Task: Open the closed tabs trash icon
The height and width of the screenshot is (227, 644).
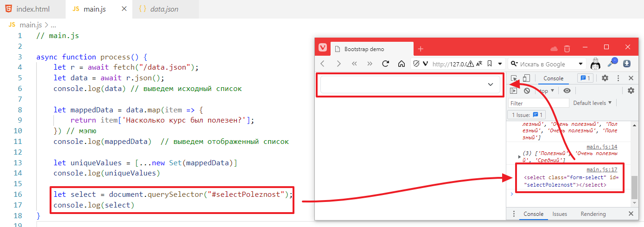Action: pyautogui.click(x=567, y=49)
